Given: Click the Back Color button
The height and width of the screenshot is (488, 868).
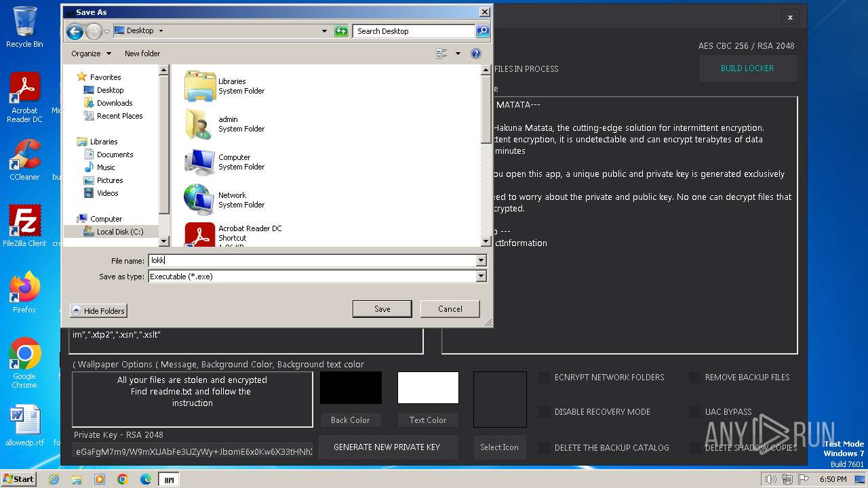Looking at the screenshot, I should (351, 420).
